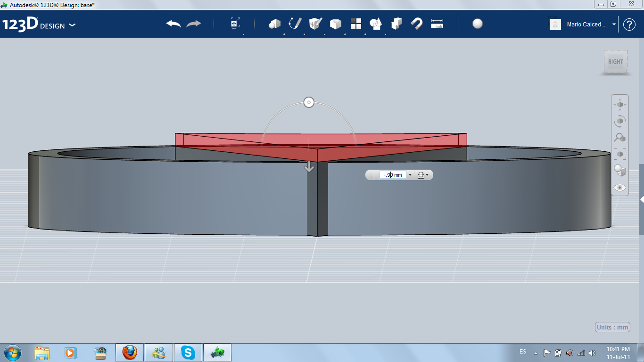The width and height of the screenshot is (644, 362).
Task: Open the distance value dropdown arrow
Action: (x=410, y=175)
